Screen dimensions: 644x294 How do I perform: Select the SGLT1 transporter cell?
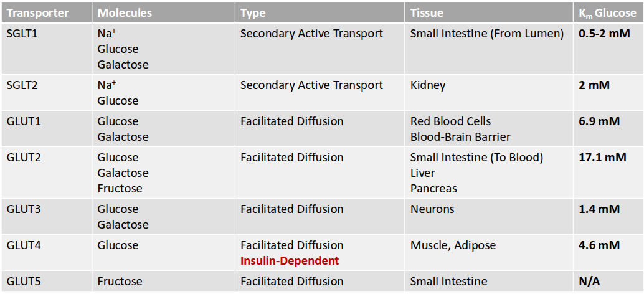[x=22, y=34]
